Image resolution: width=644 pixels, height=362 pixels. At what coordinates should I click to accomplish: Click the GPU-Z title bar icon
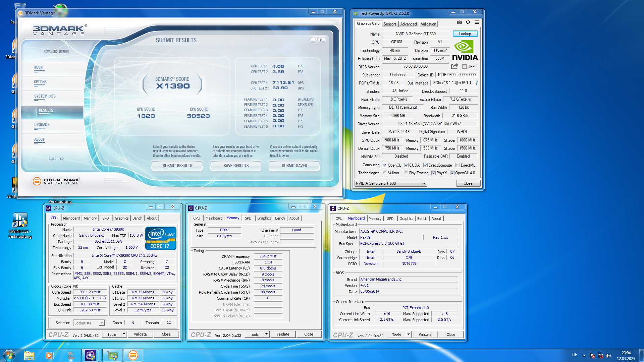point(356,13)
